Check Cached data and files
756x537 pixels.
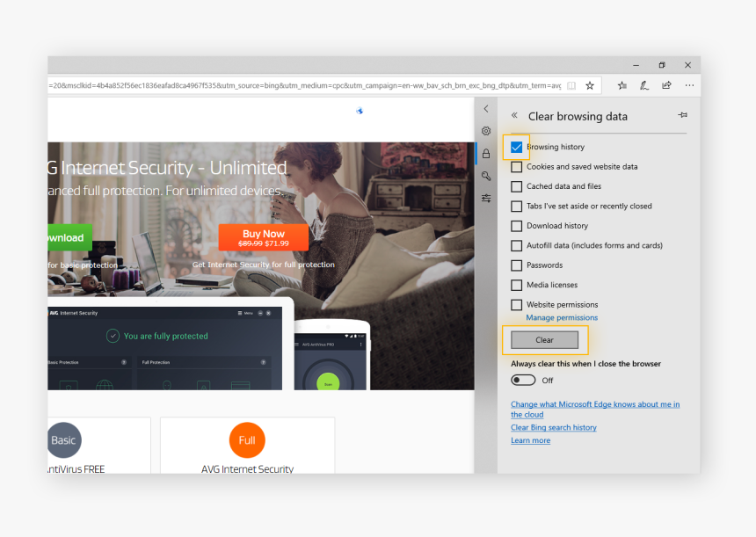pos(516,186)
